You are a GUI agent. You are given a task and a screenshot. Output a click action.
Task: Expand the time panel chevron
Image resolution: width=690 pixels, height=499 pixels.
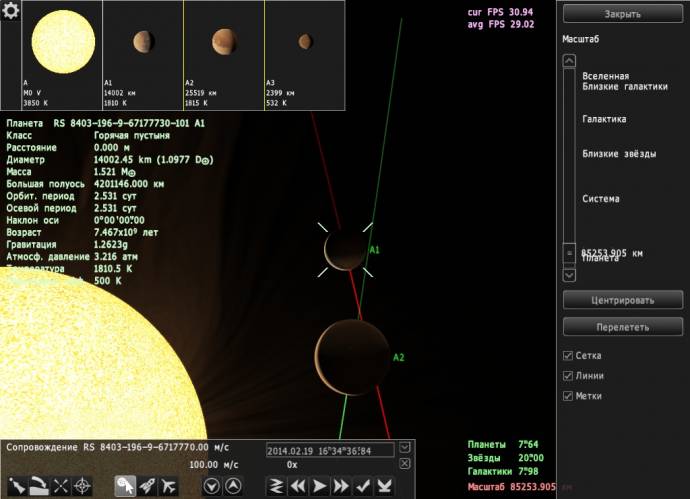click(x=405, y=448)
